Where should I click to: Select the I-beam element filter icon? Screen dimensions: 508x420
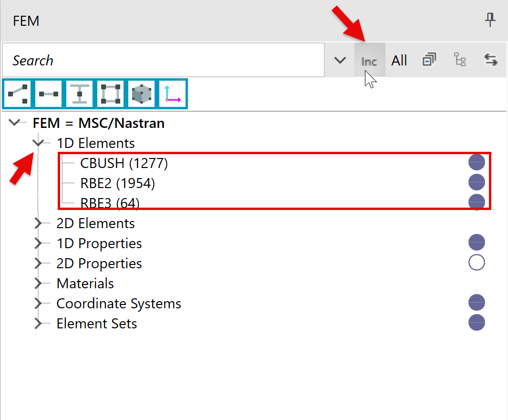[79, 94]
